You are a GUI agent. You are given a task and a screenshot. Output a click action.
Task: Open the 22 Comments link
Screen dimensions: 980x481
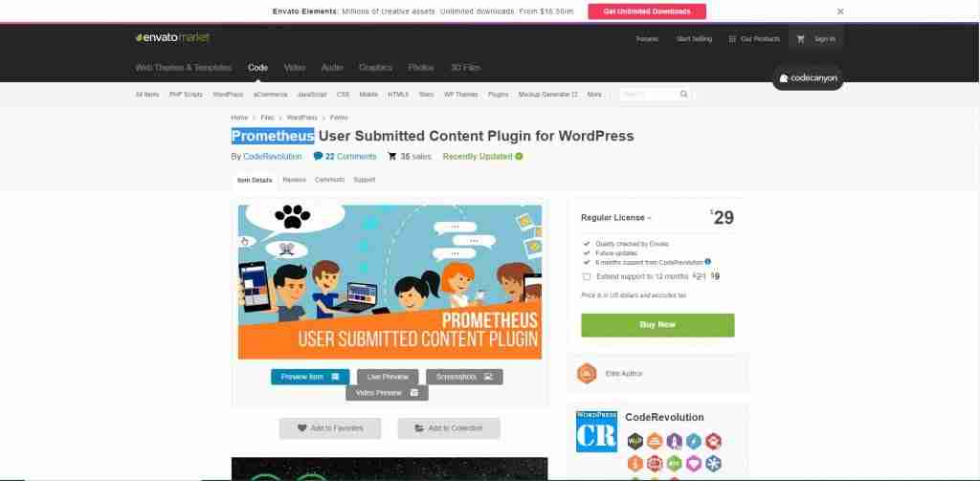[x=350, y=156]
